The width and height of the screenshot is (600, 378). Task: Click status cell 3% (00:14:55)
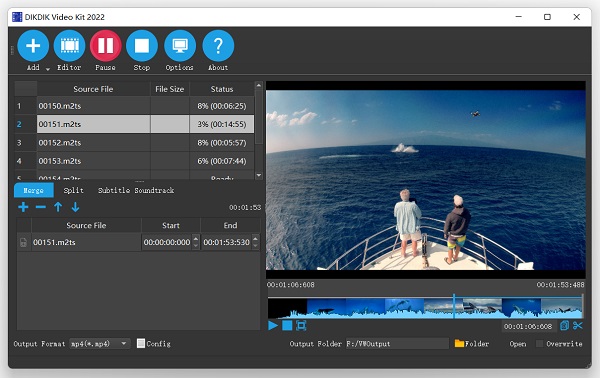pos(222,124)
